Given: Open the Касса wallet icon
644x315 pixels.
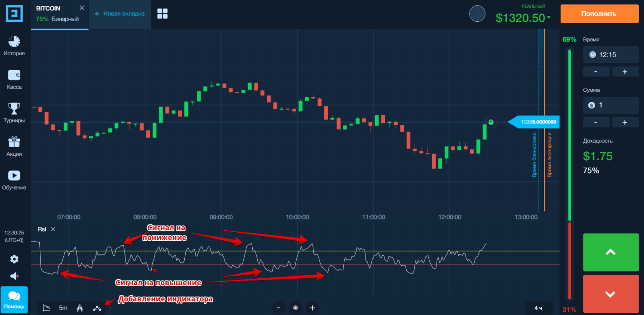Looking at the screenshot, I should click(x=14, y=75).
